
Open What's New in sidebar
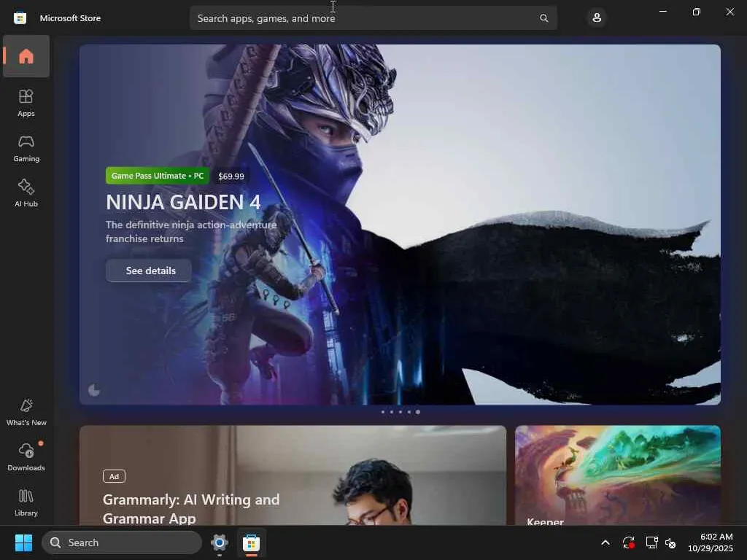(26, 413)
